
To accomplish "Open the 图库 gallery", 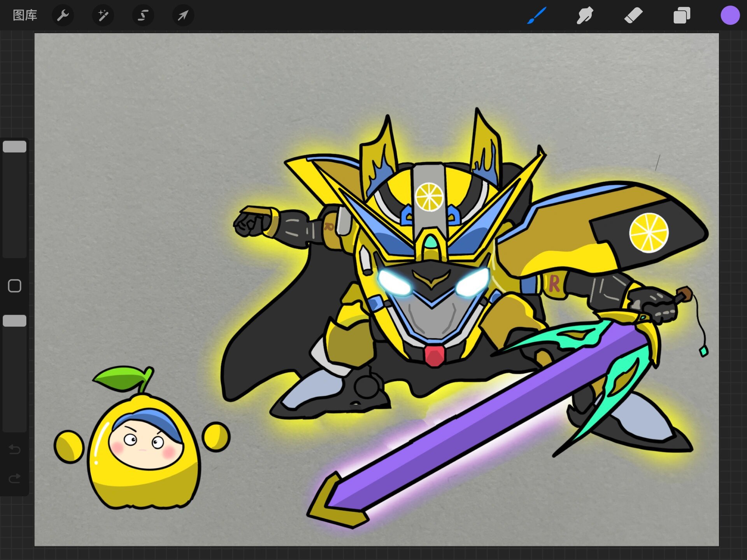I will pos(25,16).
